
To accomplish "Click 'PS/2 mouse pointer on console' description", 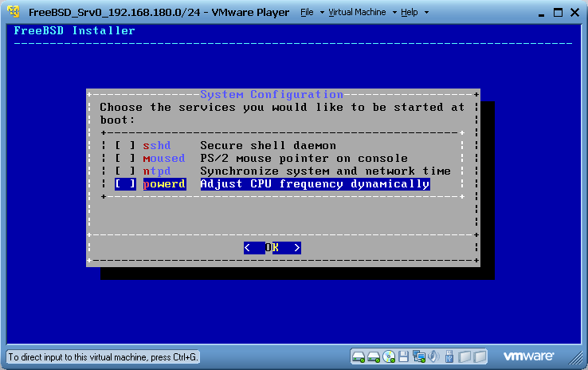I will 304,159.
